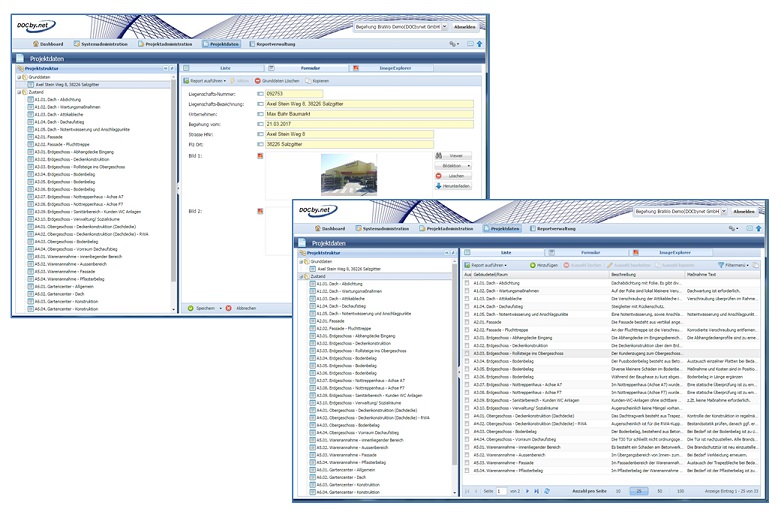Set page size to 50 entries
The height and width of the screenshot is (515, 781).
(659, 491)
